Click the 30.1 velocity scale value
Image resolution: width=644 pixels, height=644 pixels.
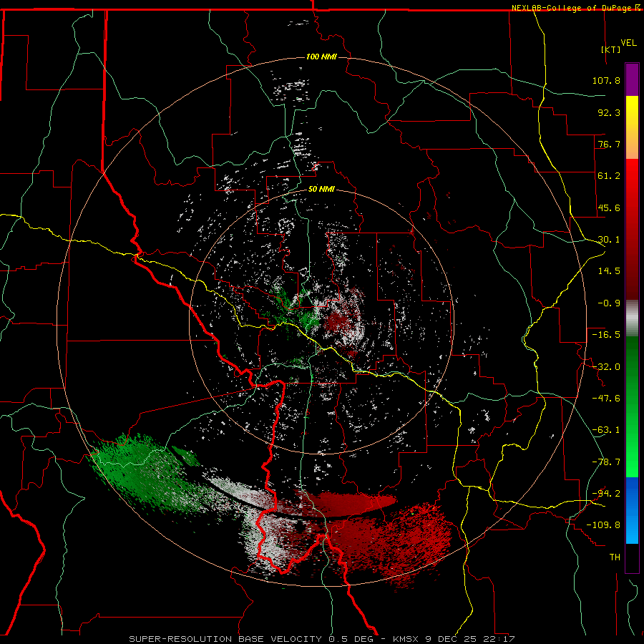(x=609, y=240)
